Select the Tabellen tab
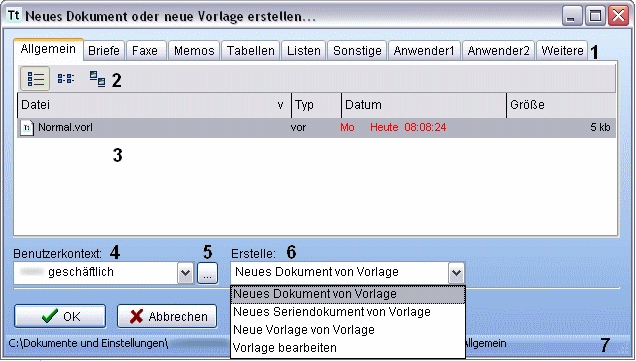636x361 pixels. click(x=251, y=51)
